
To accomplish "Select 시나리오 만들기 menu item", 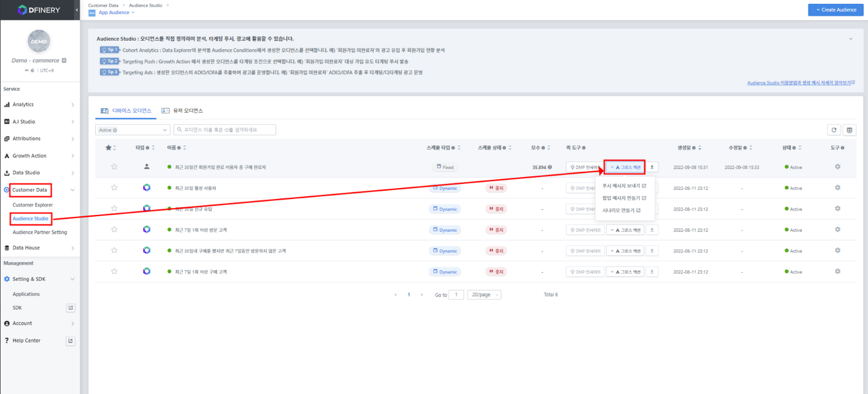I will click(x=621, y=210).
